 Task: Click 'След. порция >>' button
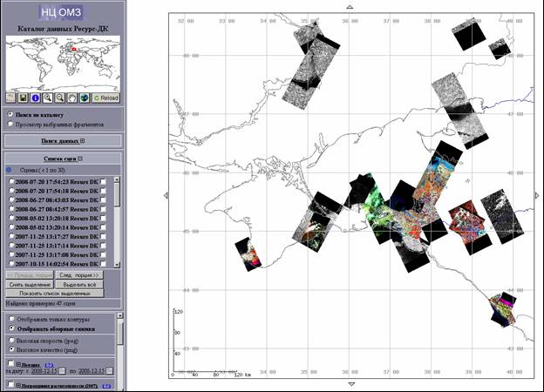87,274
